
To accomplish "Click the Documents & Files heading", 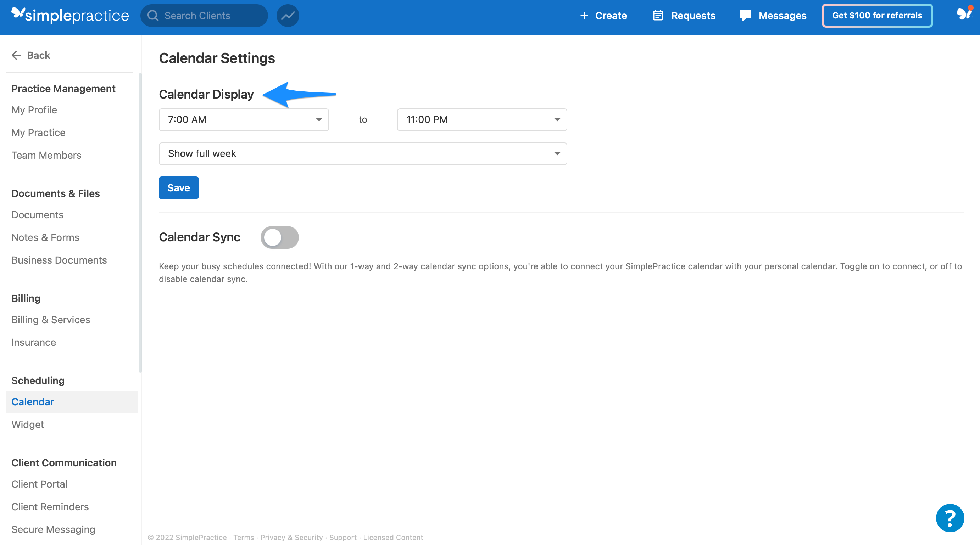I will pos(56,193).
